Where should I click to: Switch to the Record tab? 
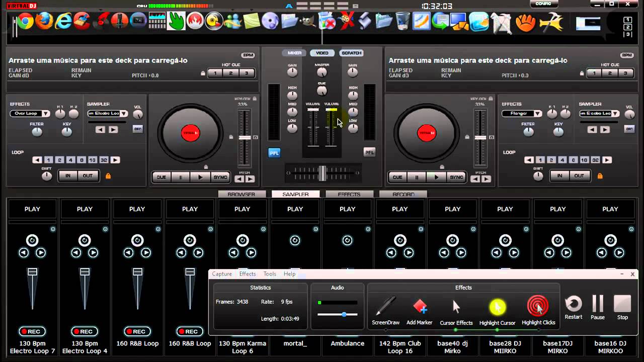[x=404, y=195]
